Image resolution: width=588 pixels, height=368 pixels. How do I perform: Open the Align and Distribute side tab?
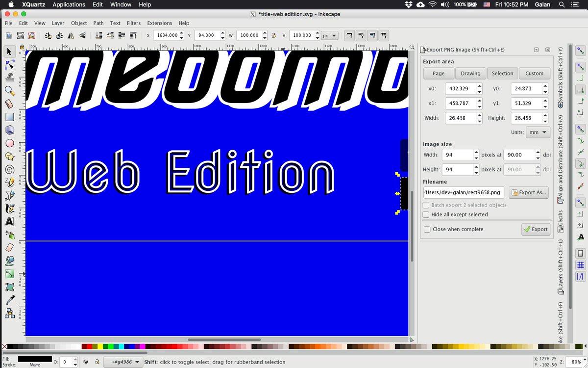coord(561,158)
